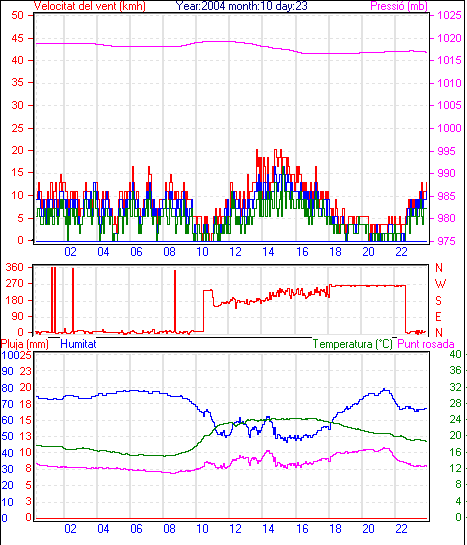Click the 'Velocitat del vent (kmh)' title label
The width and height of the screenshot is (467, 545).
coord(90,6)
